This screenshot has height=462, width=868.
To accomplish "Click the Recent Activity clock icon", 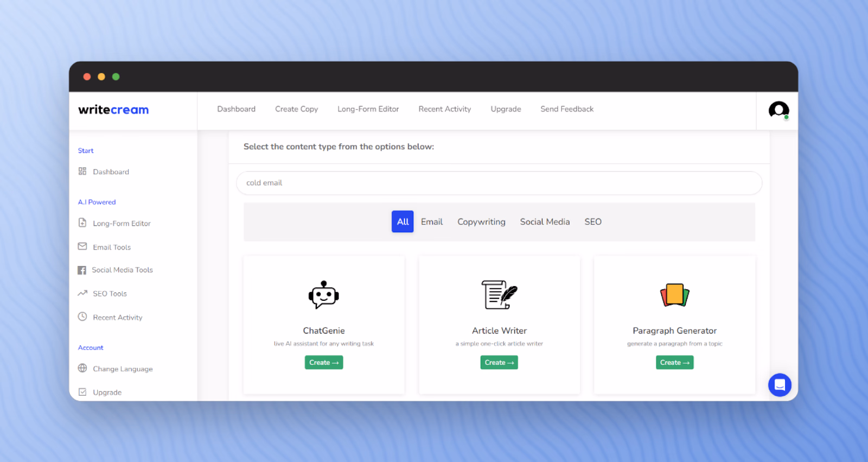I will point(82,317).
